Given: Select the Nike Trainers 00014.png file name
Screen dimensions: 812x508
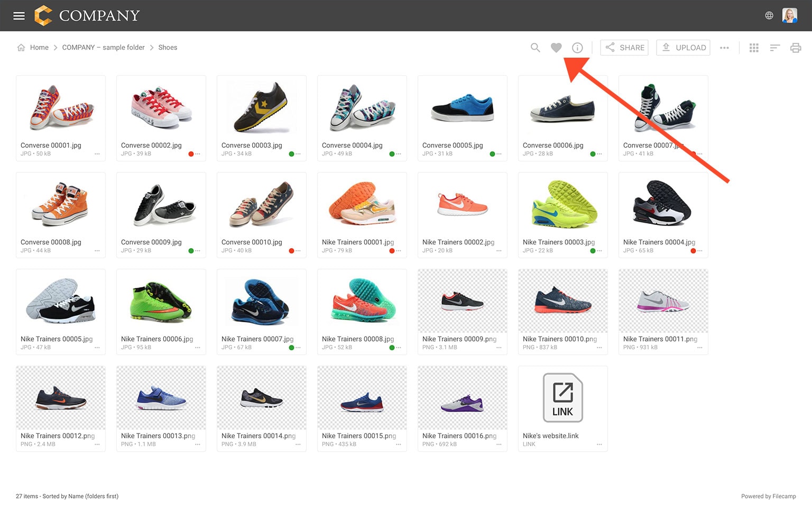Looking at the screenshot, I should point(259,436).
